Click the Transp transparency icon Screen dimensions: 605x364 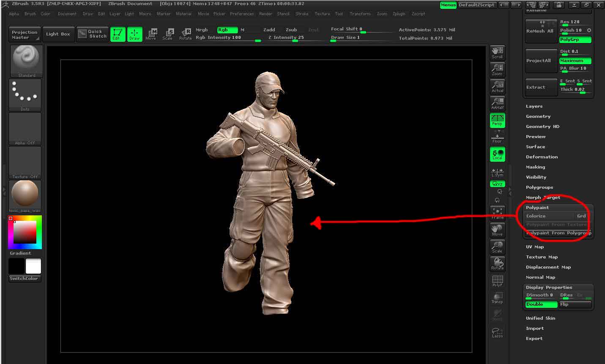497,298
